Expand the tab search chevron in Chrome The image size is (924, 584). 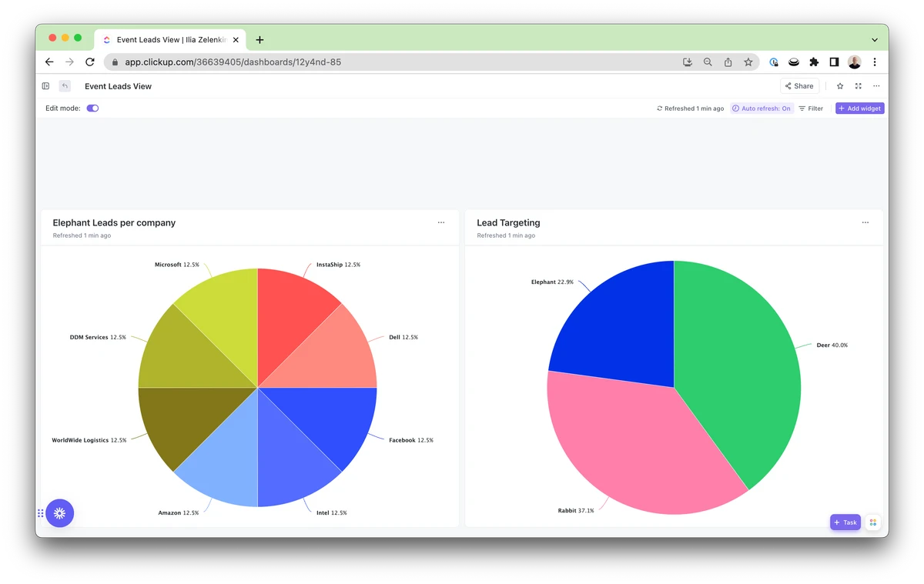[x=875, y=40]
